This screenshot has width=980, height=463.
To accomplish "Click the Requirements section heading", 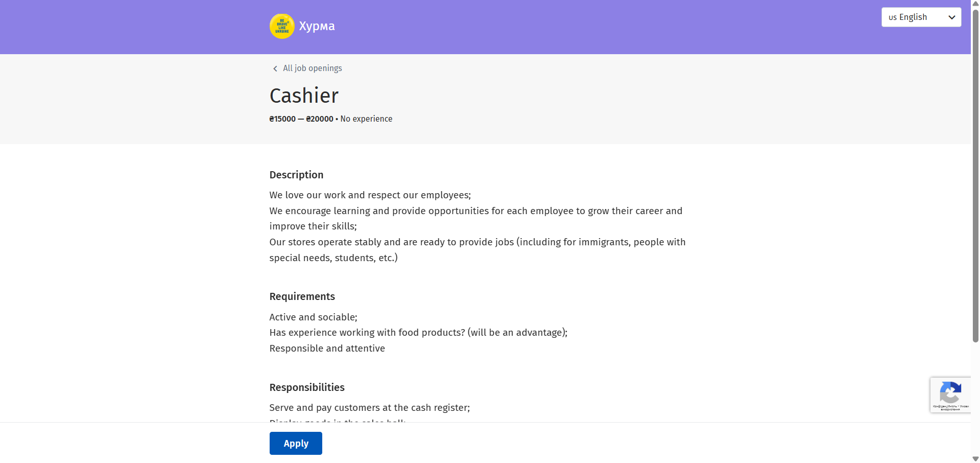I will point(302,296).
